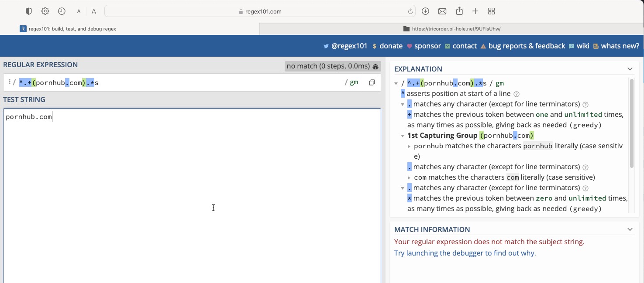Image resolution: width=644 pixels, height=283 pixels.
Task: Switch to the tricorder.pi-hole.net tab
Action: [452, 29]
